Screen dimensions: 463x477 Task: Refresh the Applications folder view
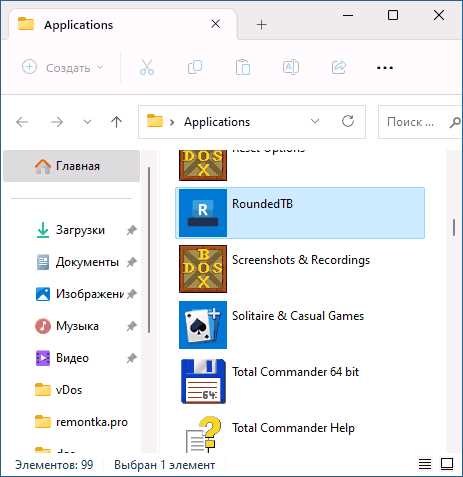point(348,121)
